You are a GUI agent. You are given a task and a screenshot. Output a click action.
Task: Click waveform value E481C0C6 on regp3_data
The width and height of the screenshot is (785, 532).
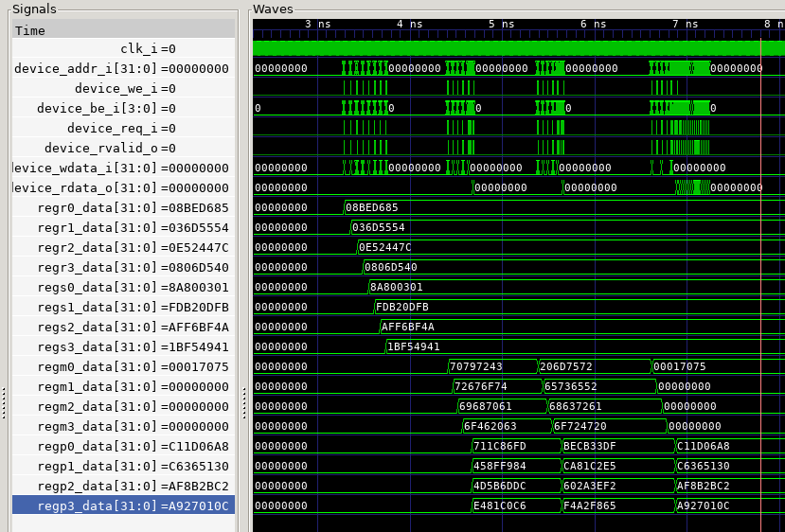tap(500, 505)
